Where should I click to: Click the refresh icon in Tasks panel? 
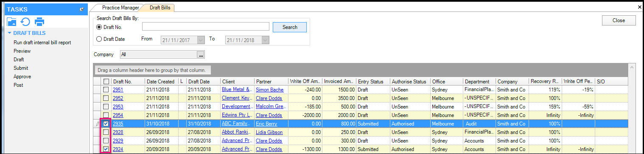(x=25, y=22)
